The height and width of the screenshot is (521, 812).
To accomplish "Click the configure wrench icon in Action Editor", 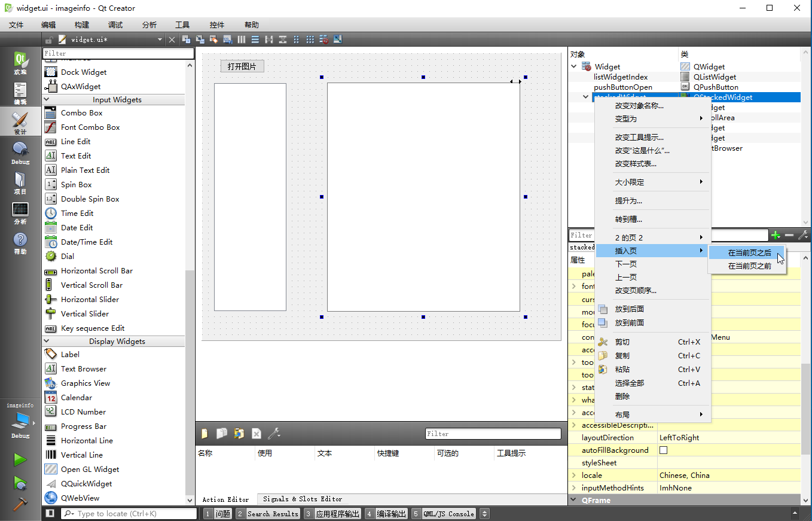I will 273,433.
